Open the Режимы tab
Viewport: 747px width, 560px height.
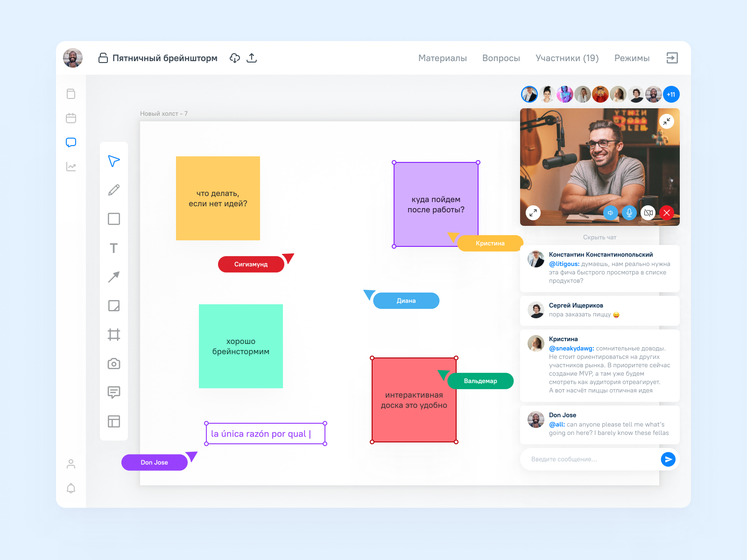tap(632, 58)
